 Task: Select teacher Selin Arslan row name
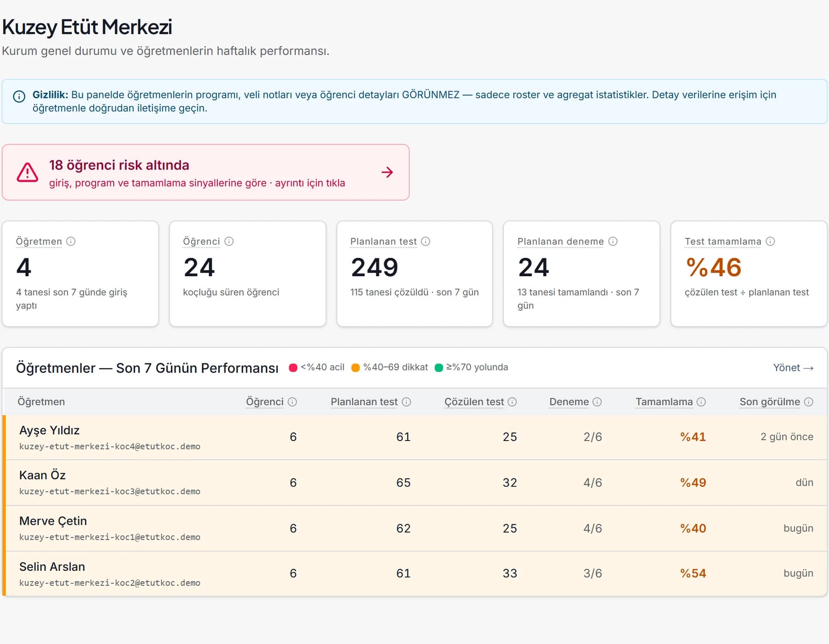pos(52,567)
